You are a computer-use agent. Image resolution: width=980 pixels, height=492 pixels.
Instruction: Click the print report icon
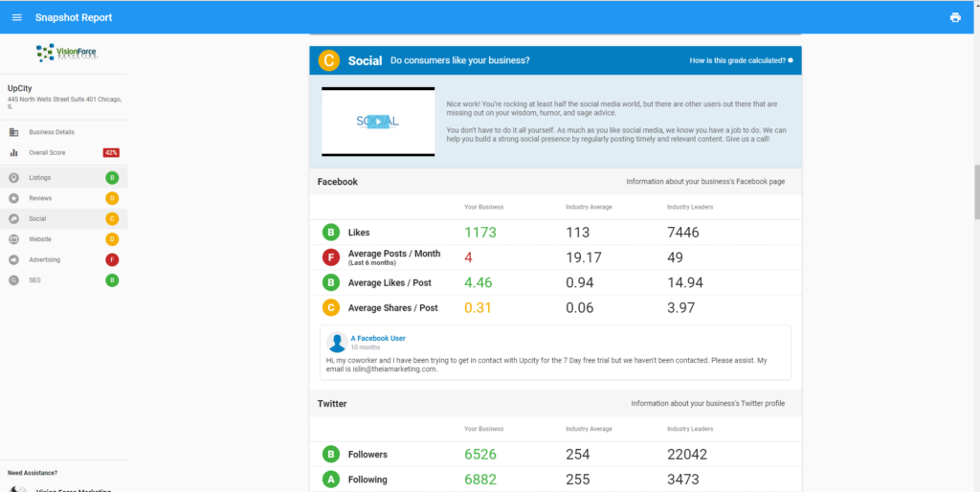point(955,17)
